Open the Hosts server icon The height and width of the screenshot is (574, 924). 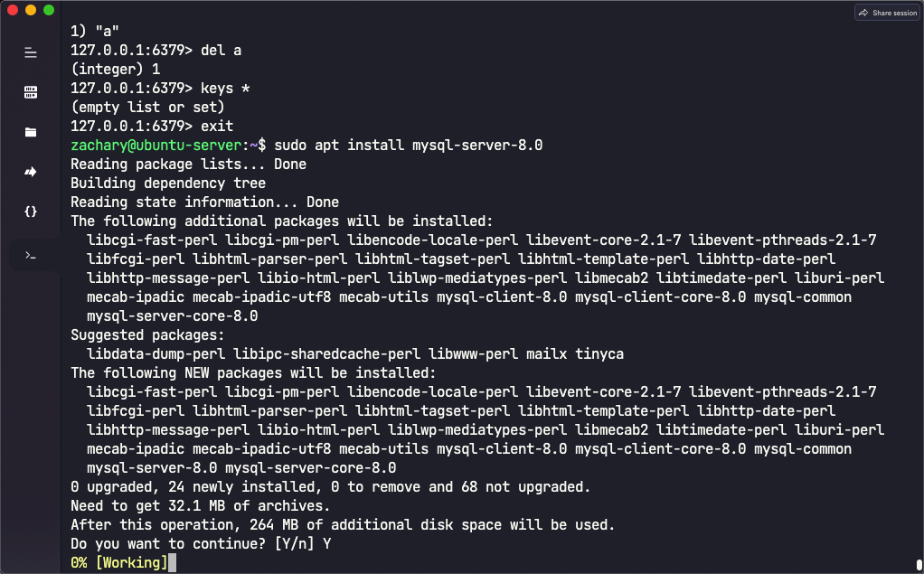pos(31,92)
